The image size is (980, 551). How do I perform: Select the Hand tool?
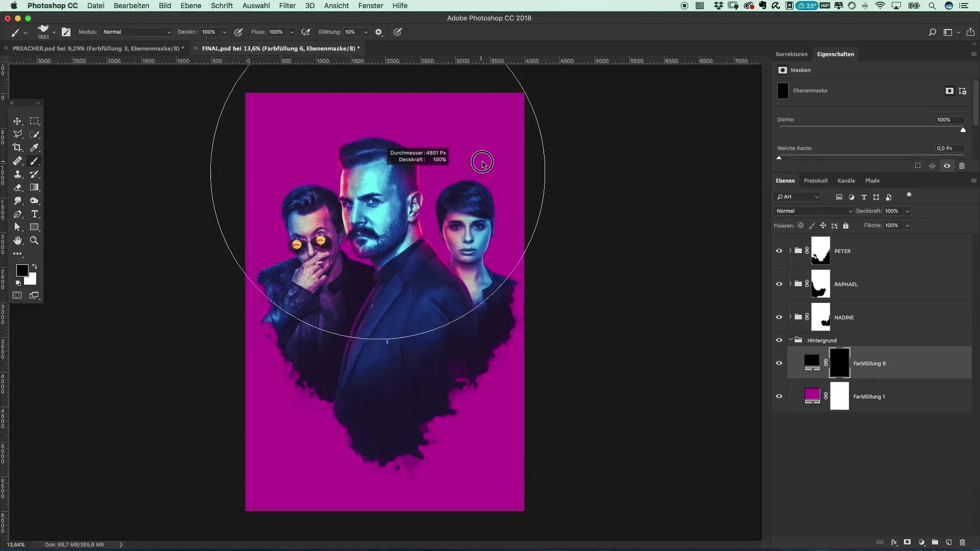(17, 240)
